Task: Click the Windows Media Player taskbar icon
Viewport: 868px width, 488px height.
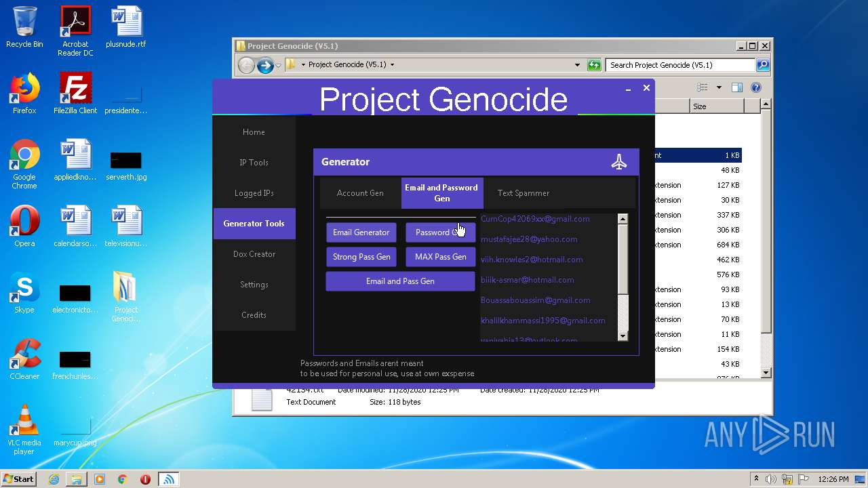Action: [100, 479]
